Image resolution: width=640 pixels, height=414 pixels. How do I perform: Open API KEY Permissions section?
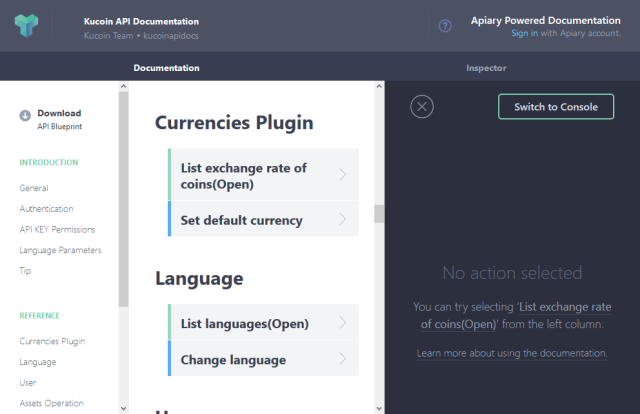point(57,229)
